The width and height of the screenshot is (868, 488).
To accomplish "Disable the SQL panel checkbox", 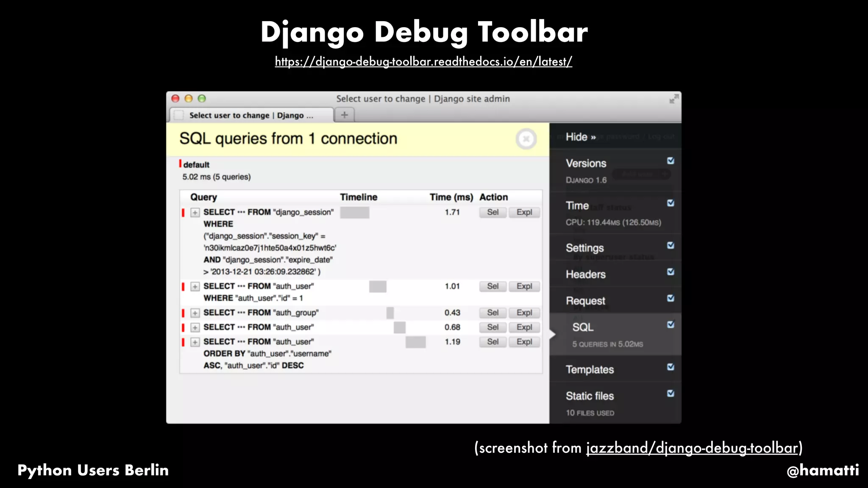I will (x=670, y=324).
